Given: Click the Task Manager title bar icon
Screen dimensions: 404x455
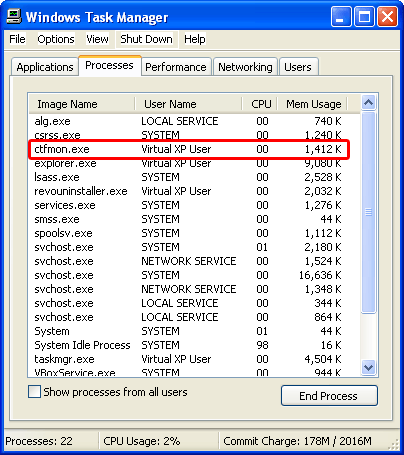Looking at the screenshot, I should (14, 16).
